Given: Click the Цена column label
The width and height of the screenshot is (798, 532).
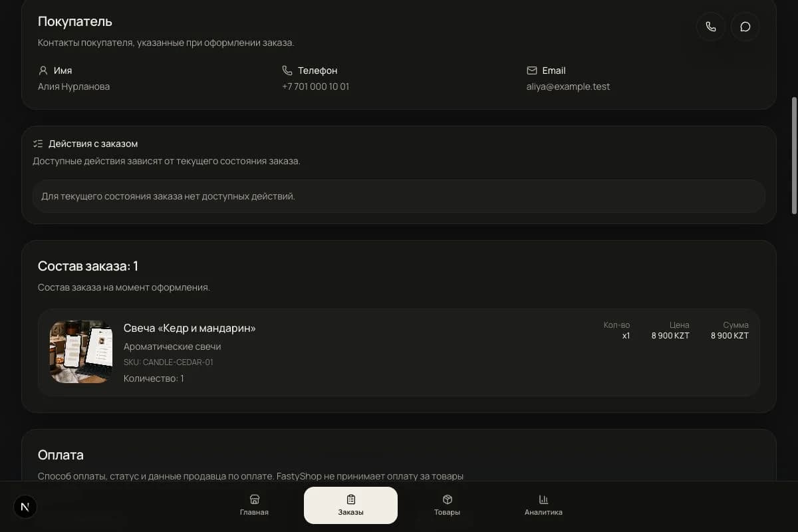Looking at the screenshot, I should tap(680, 325).
